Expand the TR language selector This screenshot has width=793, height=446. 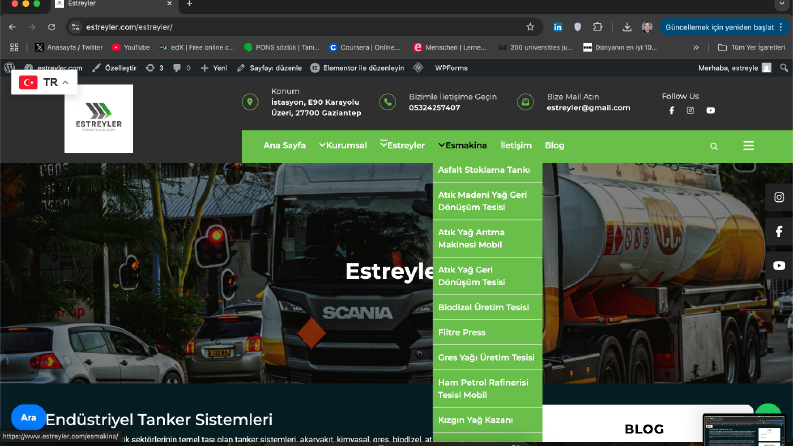coord(45,82)
